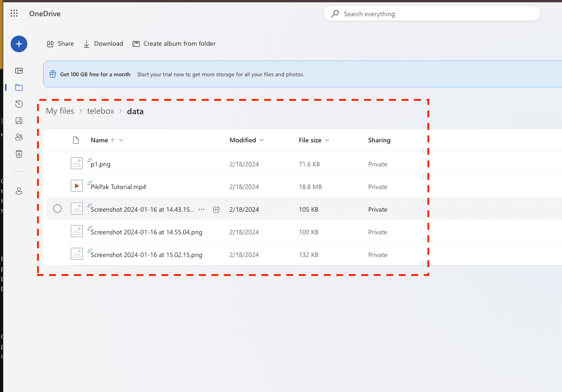Open the Photos sidebar icon
The height and width of the screenshot is (392, 562).
[19, 121]
